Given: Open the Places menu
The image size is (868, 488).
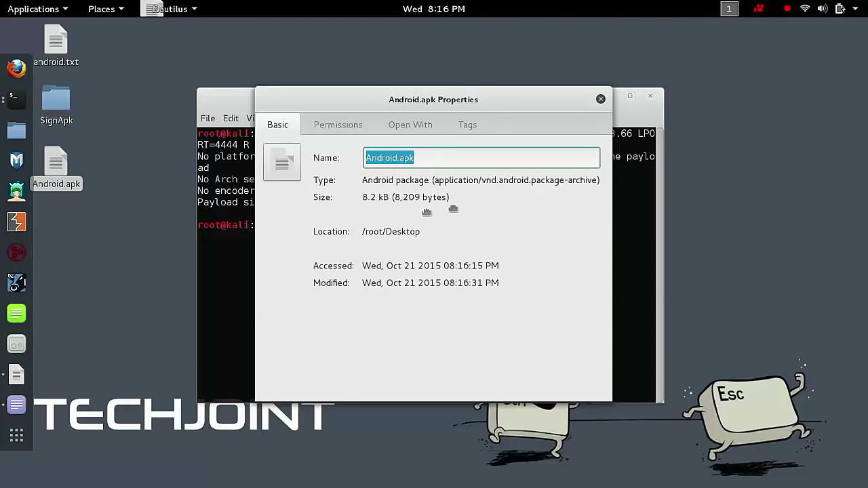Looking at the screenshot, I should coord(106,9).
